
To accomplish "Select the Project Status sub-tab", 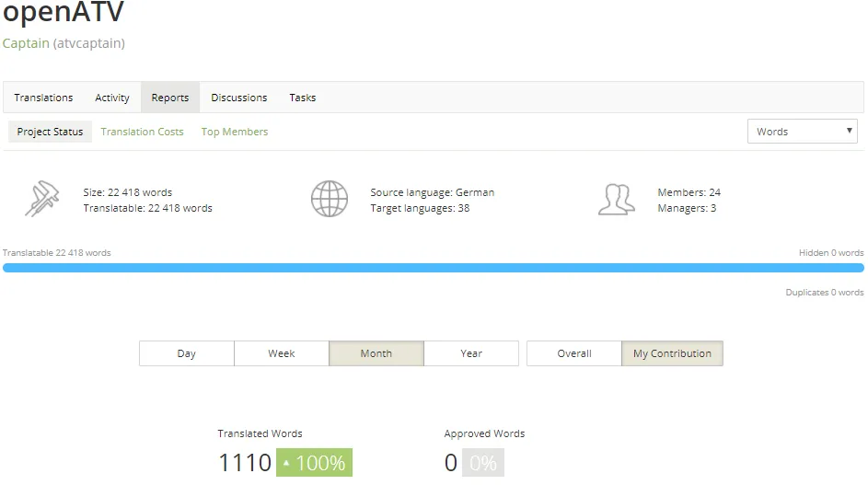I will (50, 132).
